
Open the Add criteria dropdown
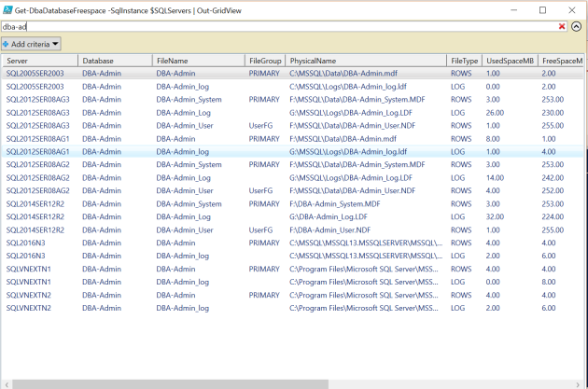[x=31, y=44]
